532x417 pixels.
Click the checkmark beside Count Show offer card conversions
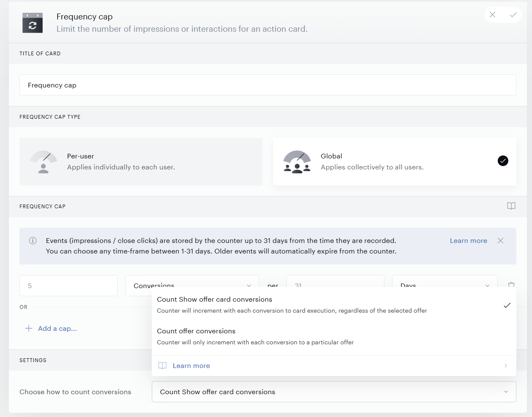507,305
